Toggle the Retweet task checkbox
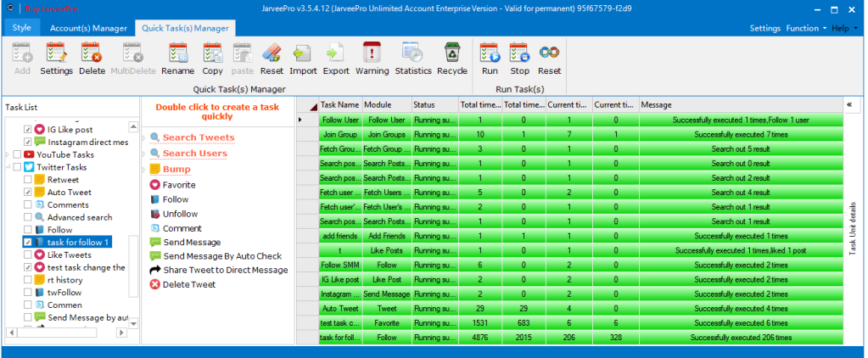Viewport: 868px width, 358px height. coord(28,180)
